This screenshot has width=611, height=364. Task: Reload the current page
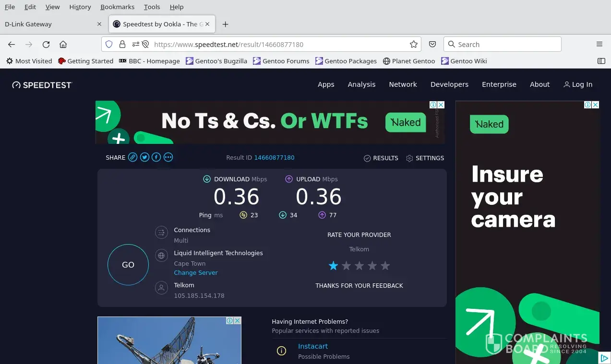click(x=46, y=45)
